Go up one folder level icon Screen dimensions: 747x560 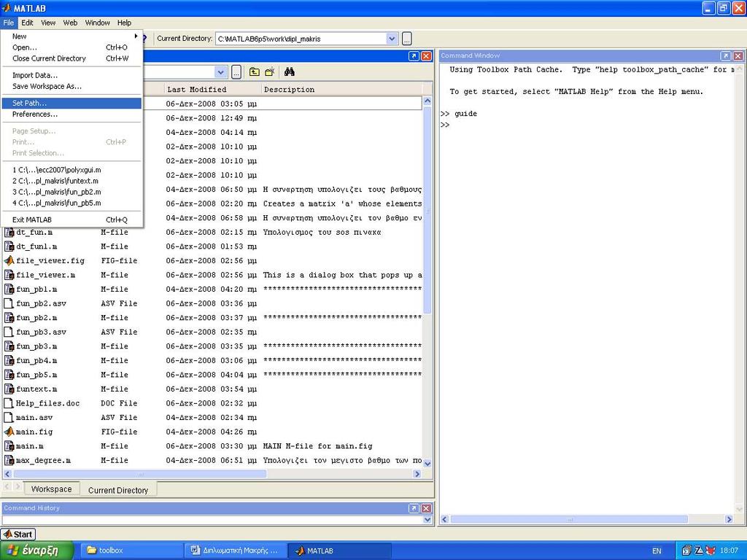click(255, 72)
